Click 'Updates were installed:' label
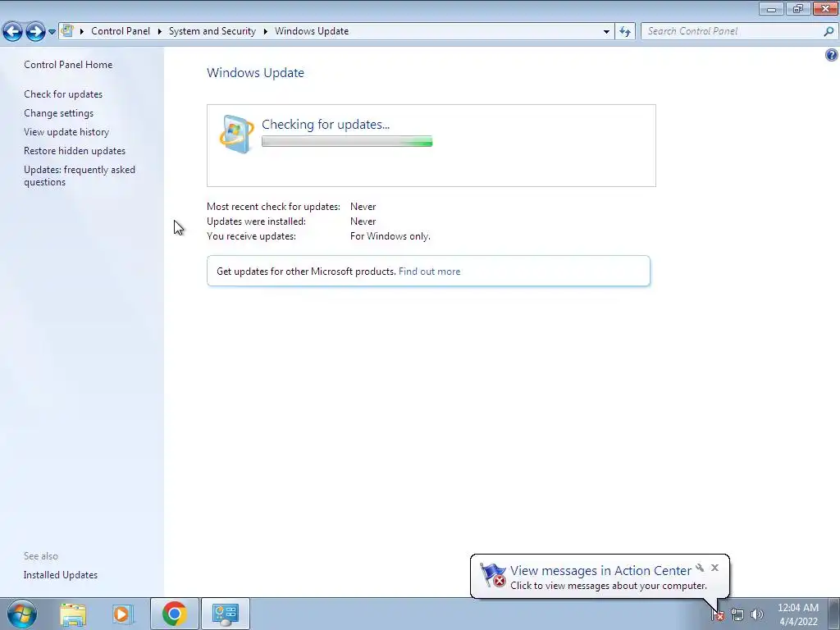Image resolution: width=840 pixels, height=630 pixels. click(x=256, y=221)
